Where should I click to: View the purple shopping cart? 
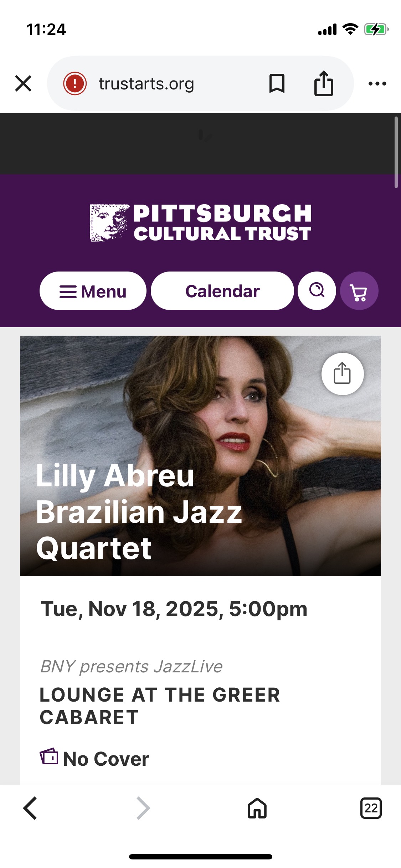point(359,291)
